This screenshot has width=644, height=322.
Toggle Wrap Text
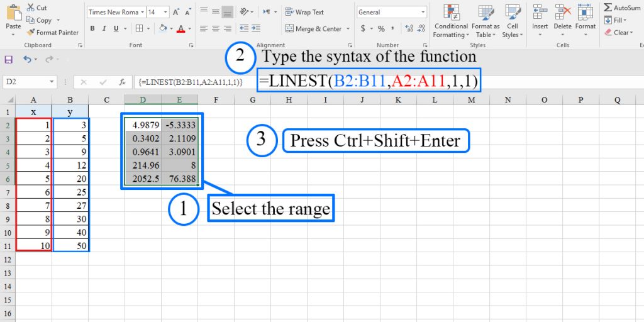[x=305, y=12]
